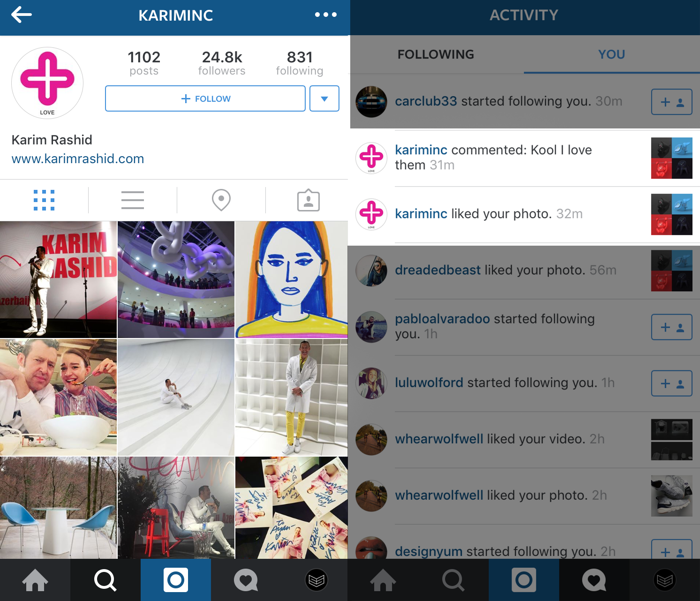This screenshot has width=700, height=601.
Task: Switch to the FOLLOWING activity tab
Action: [x=436, y=54]
